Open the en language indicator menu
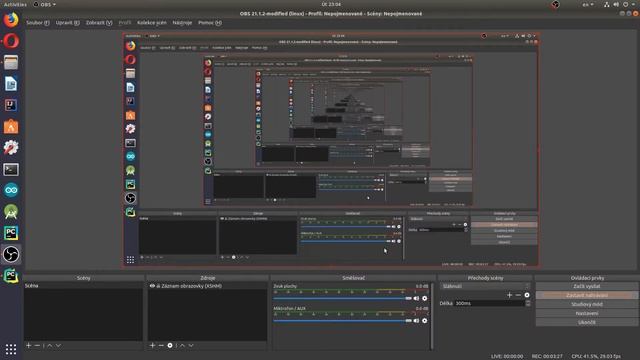The height and width of the screenshot is (360, 640). click(x=588, y=4)
